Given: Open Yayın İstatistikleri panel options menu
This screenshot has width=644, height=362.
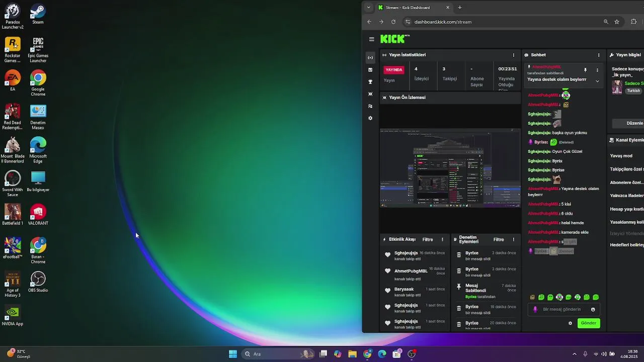Looking at the screenshot, I should (x=514, y=55).
